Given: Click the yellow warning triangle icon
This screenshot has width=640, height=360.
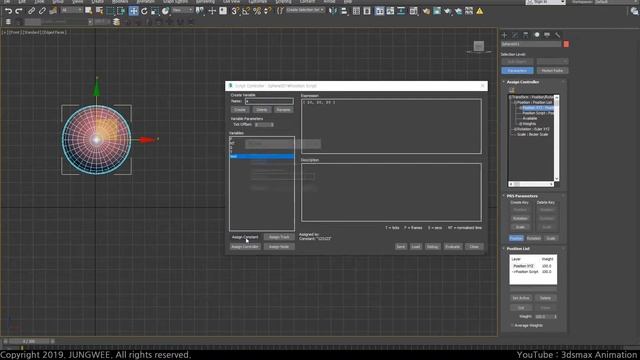Looking at the screenshot, I should [x=480, y=11].
